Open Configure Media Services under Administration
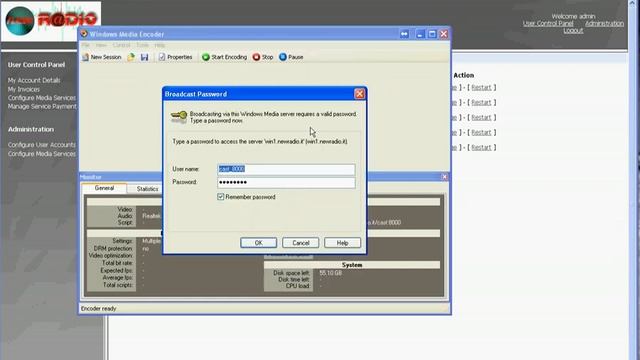Image resolution: width=640 pixels, height=360 pixels. (x=42, y=154)
